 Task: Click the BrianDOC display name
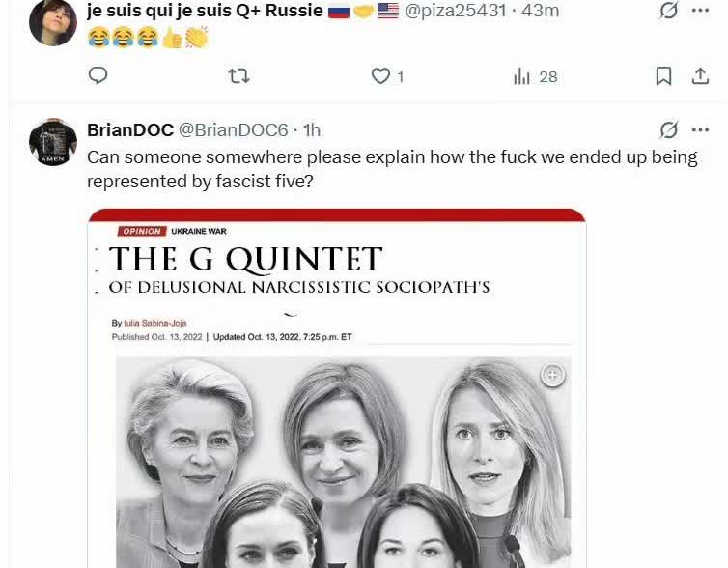tap(130, 130)
